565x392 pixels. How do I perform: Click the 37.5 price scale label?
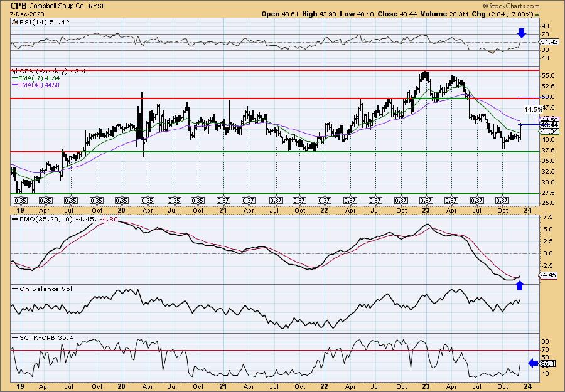548,151
